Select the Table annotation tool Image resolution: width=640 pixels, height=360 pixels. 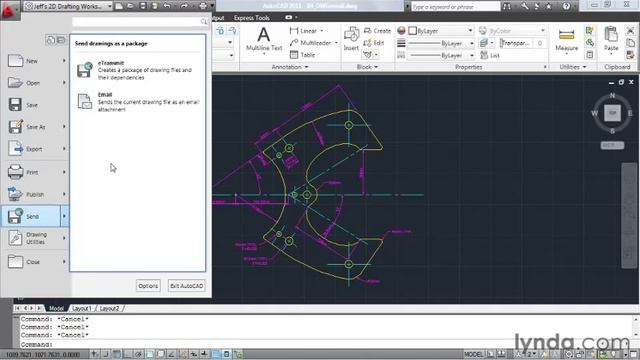click(x=302, y=55)
